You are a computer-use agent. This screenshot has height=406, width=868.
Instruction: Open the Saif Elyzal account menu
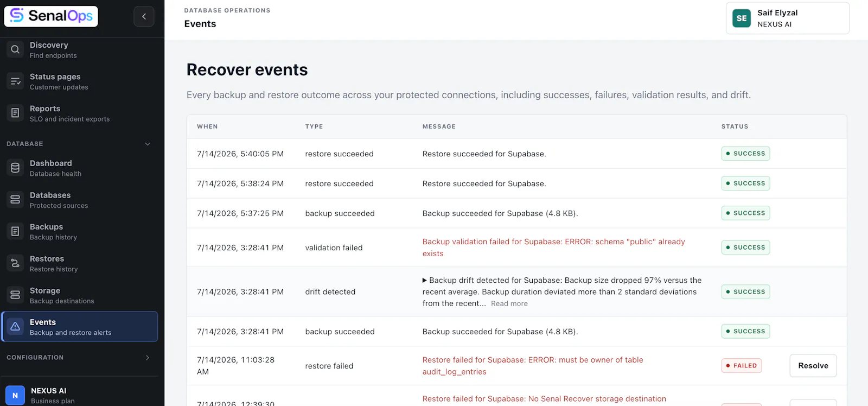coord(787,18)
